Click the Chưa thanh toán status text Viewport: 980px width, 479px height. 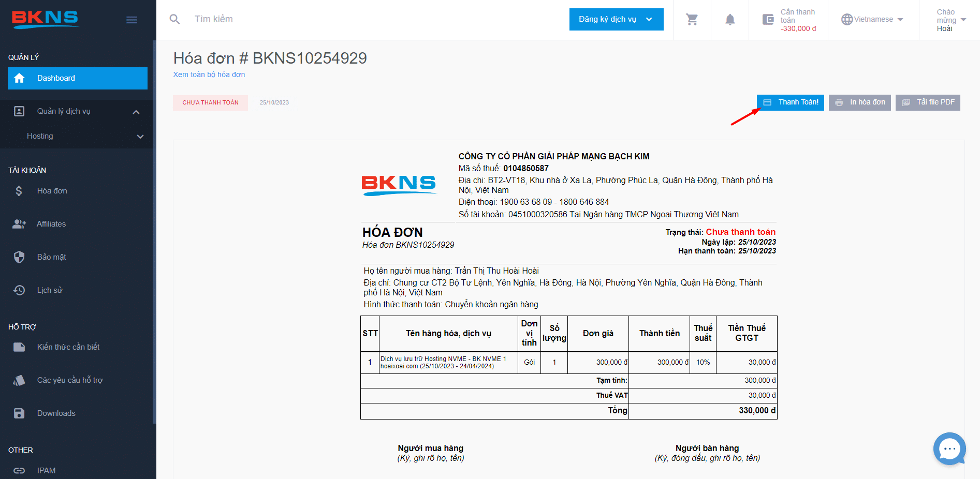click(741, 232)
